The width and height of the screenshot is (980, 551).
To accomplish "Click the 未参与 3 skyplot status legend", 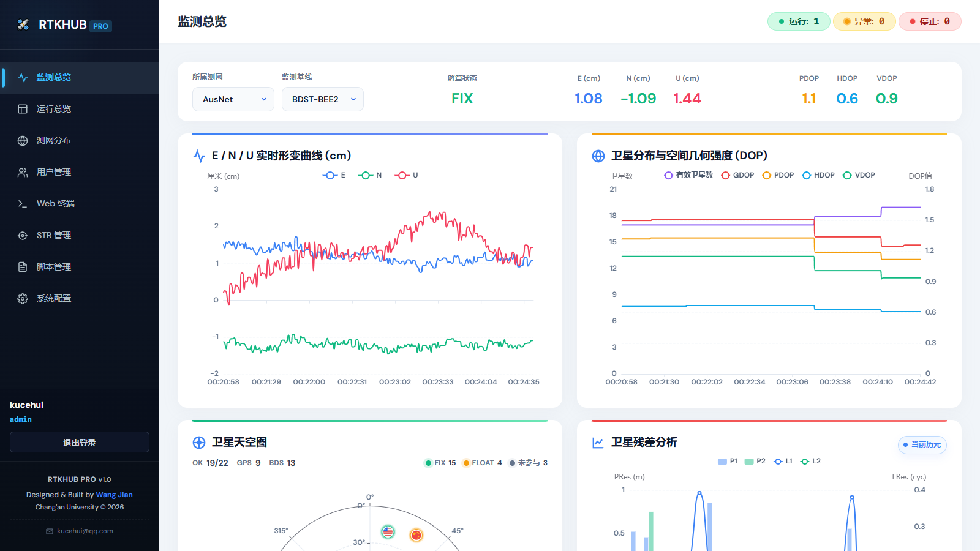I will point(529,463).
